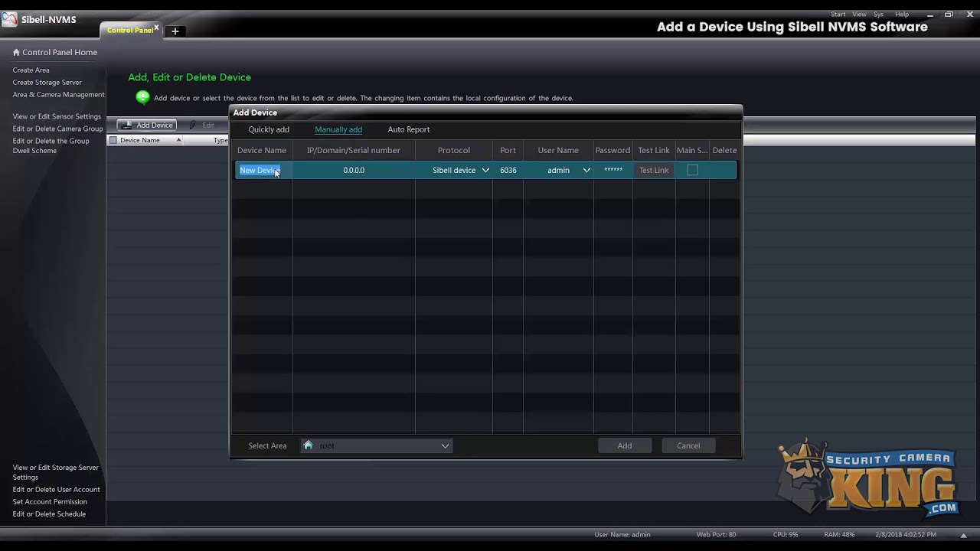The height and width of the screenshot is (551, 980).
Task: Click the CPU usage status text
Action: coord(786,534)
